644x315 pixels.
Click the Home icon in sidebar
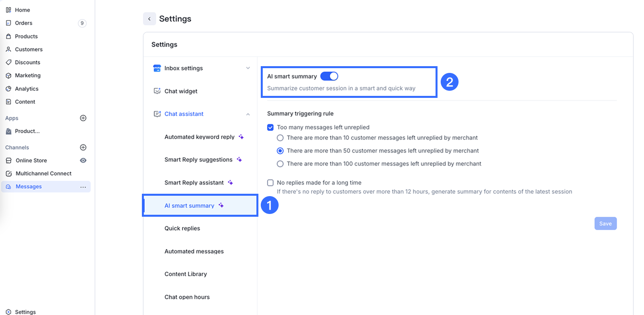coord(8,10)
